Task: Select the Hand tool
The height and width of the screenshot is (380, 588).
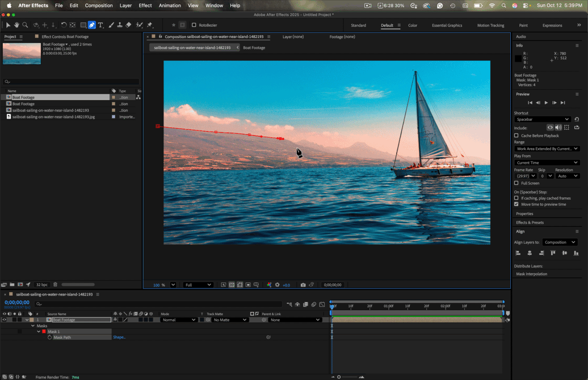Action: tap(16, 25)
